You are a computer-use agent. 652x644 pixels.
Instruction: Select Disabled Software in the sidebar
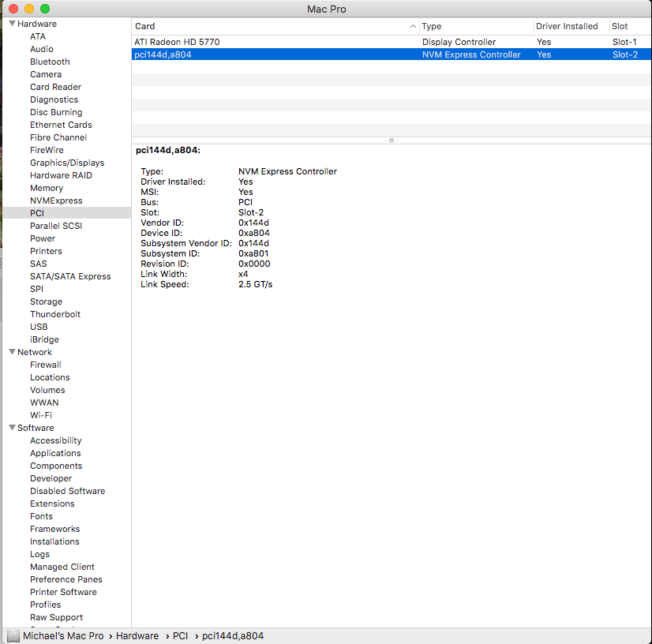(x=67, y=491)
